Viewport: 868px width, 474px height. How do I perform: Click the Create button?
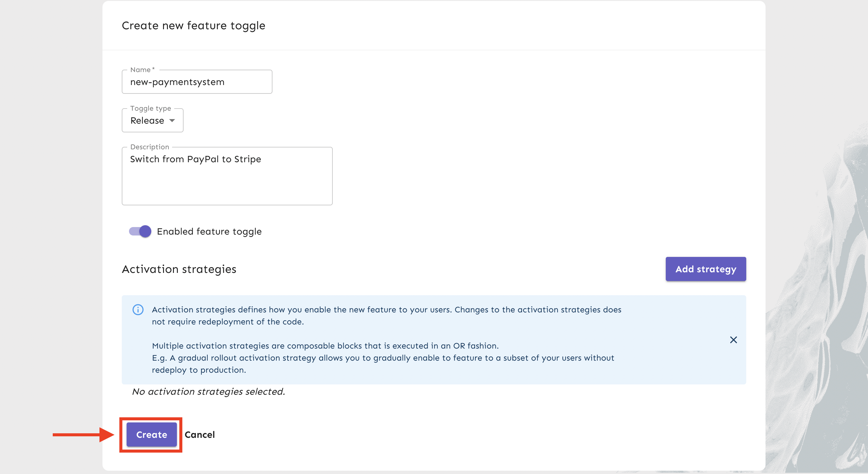[152, 434]
